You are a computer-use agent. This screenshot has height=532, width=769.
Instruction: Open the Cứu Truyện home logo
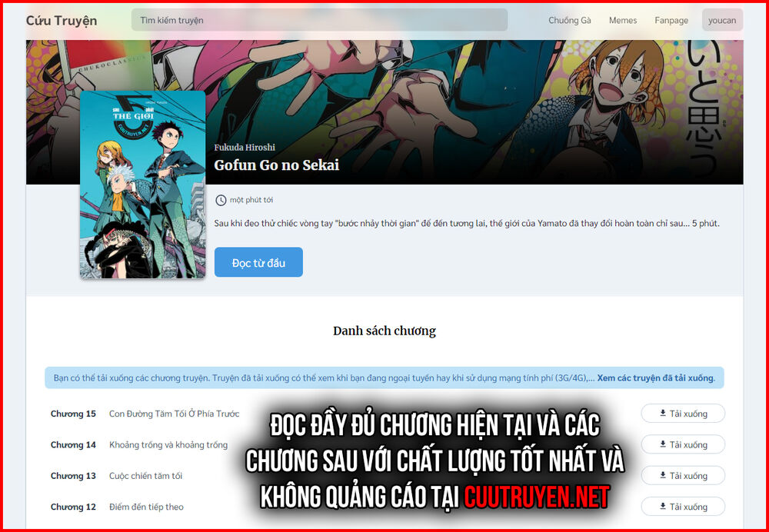tap(62, 21)
